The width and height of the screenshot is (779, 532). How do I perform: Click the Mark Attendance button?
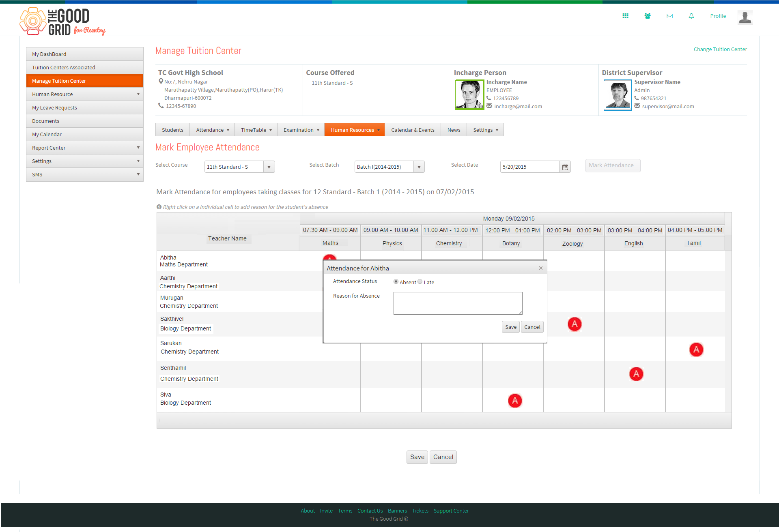[x=613, y=165]
